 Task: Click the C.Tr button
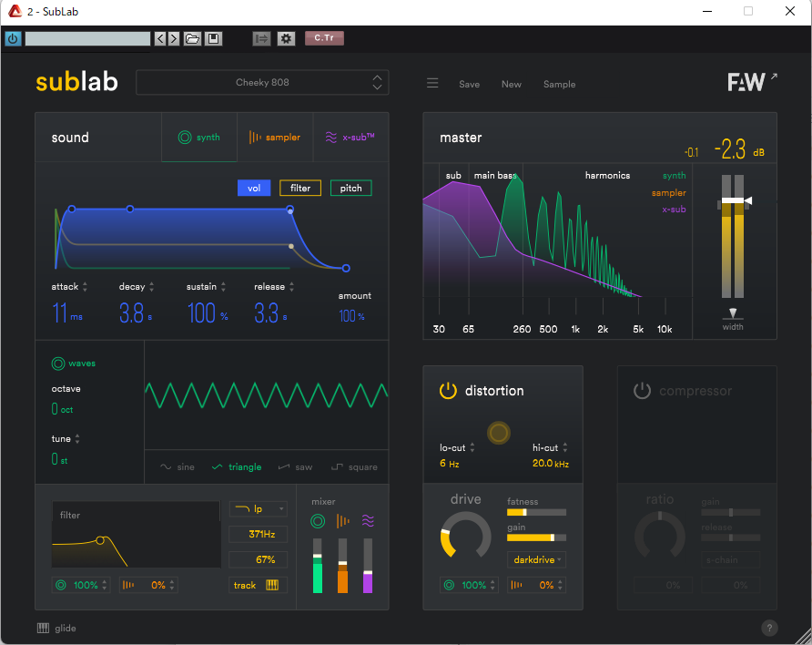[x=324, y=38]
